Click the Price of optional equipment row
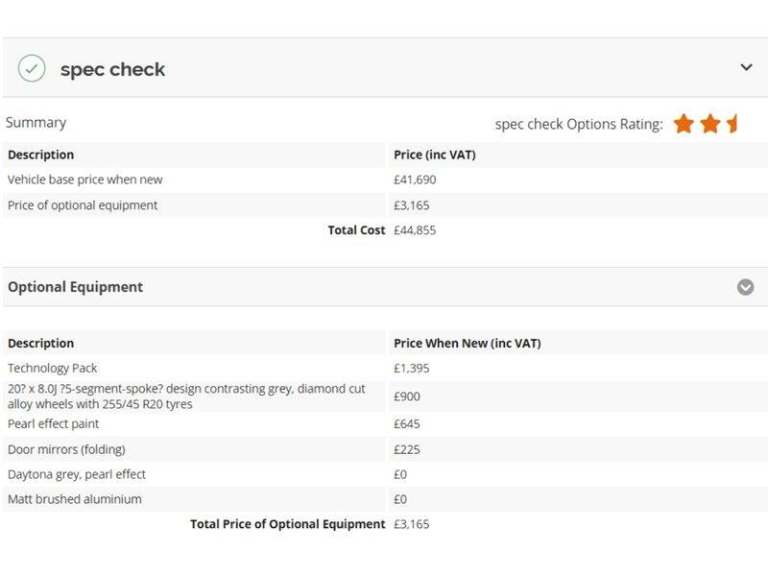This screenshot has height=576, width=768. pyautogui.click(x=385, y=205)
